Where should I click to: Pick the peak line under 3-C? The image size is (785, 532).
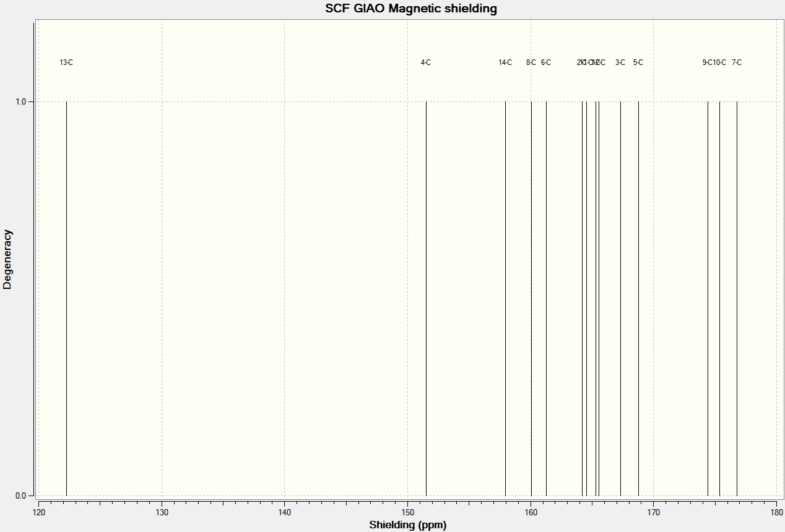pyautogui.click(x=620, y=298)
